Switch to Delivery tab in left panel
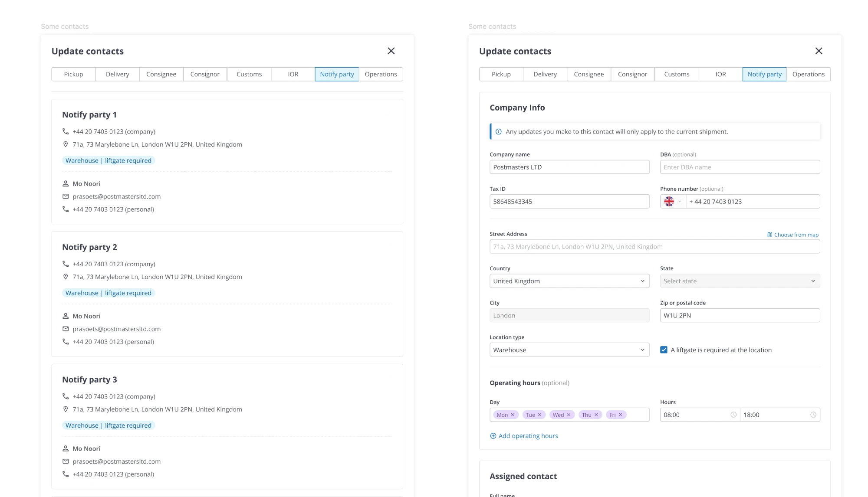The image size is (868, 497). tap(117, 74)
